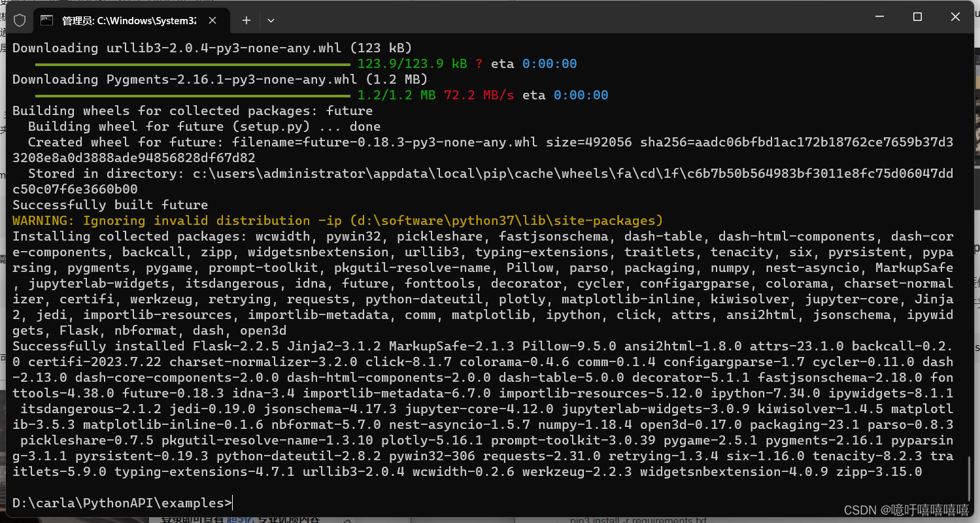Viewport: 980px width, 523px height.
Task: Click the green '123.9/123.9 kB' value
Action: pyautogui.click(x=413, y=63)
